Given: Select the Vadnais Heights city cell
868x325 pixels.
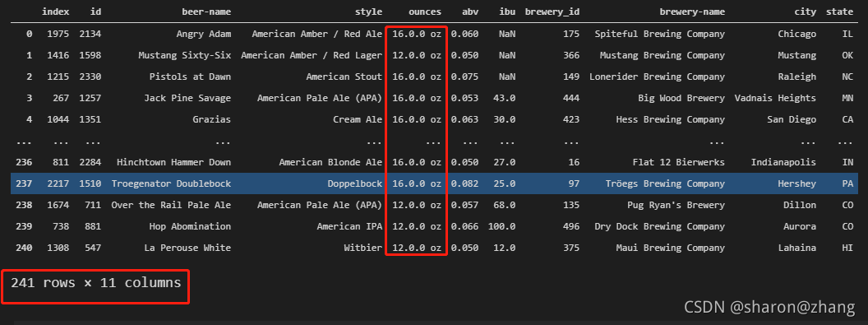Looking at the screenshot, I should [x=775, y=98].
